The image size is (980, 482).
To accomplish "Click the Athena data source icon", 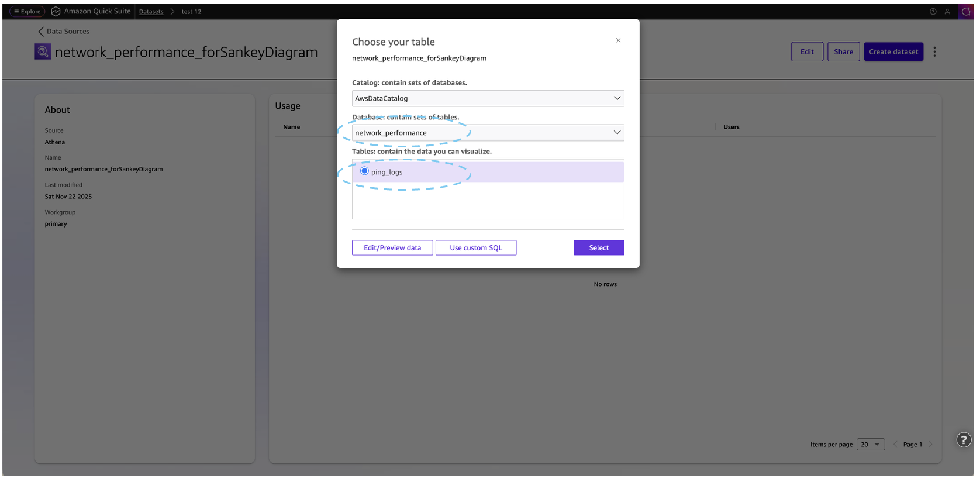I will coord(43,52).
